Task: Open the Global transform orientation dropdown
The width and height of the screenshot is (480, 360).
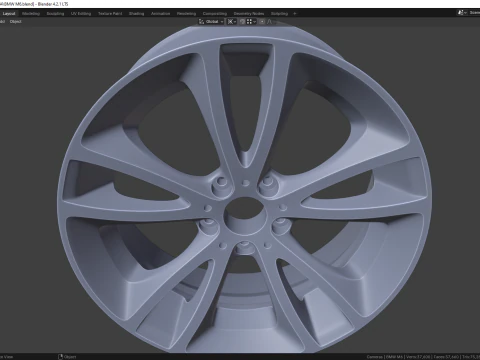Action: pyautogui.click(x=211, y=22)
